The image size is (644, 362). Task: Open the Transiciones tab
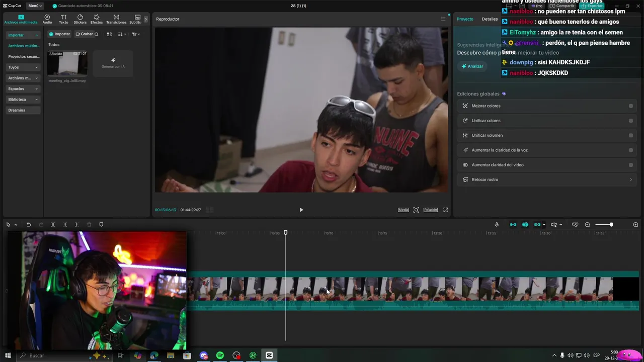[116, 19]
